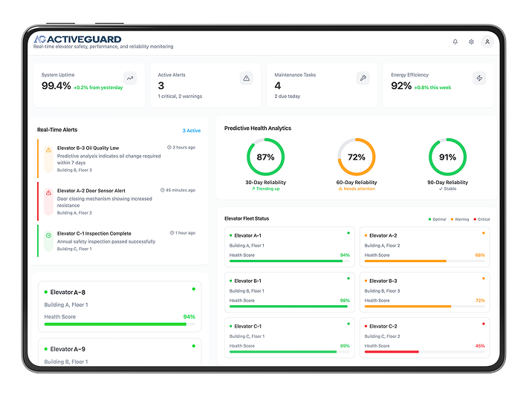This screenshot has width=532, height=395.
Task: Click the notifications bell icon
Action: (455, 42)
